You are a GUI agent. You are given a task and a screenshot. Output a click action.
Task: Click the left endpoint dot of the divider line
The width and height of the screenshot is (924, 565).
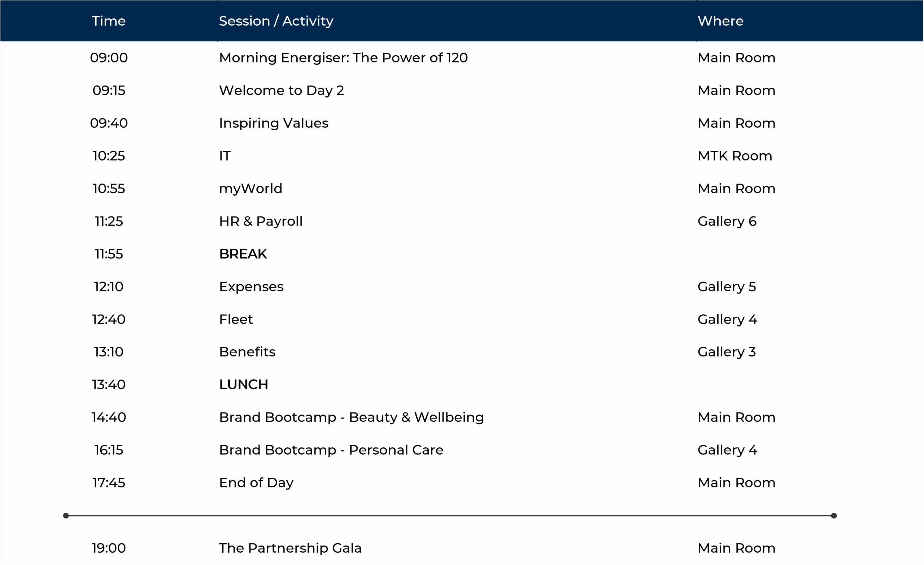(66, 516)
